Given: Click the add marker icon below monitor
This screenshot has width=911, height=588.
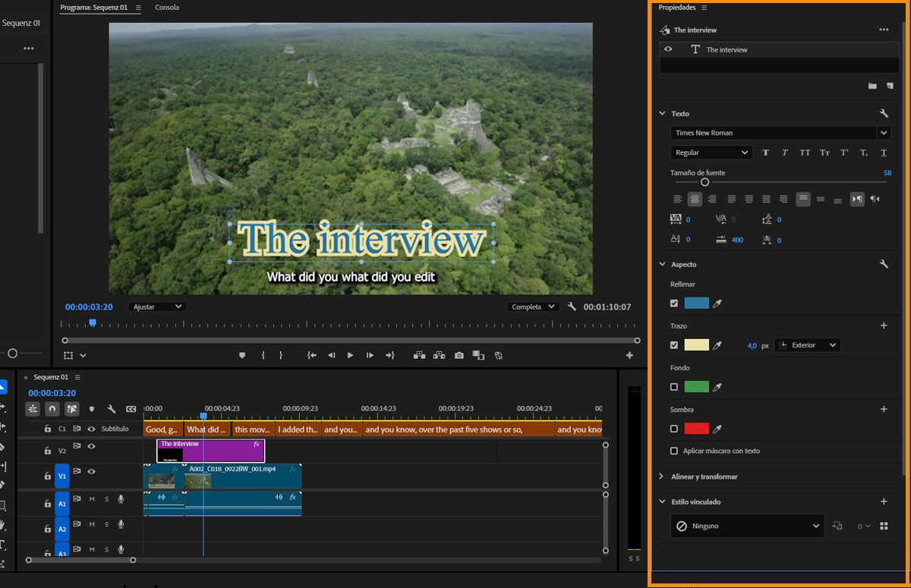Looking at the screenshot, I should click(x=242, y=355).
